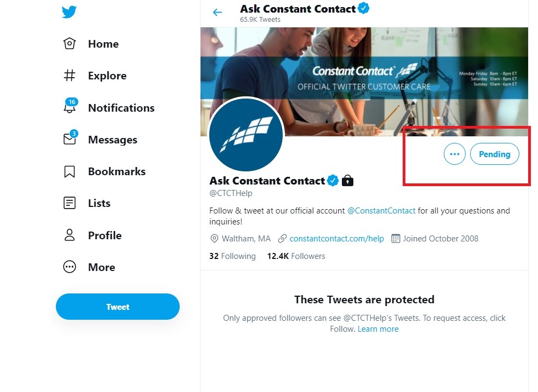
Task: Click the Profile person icon
Action: click(x=70, y=235)
